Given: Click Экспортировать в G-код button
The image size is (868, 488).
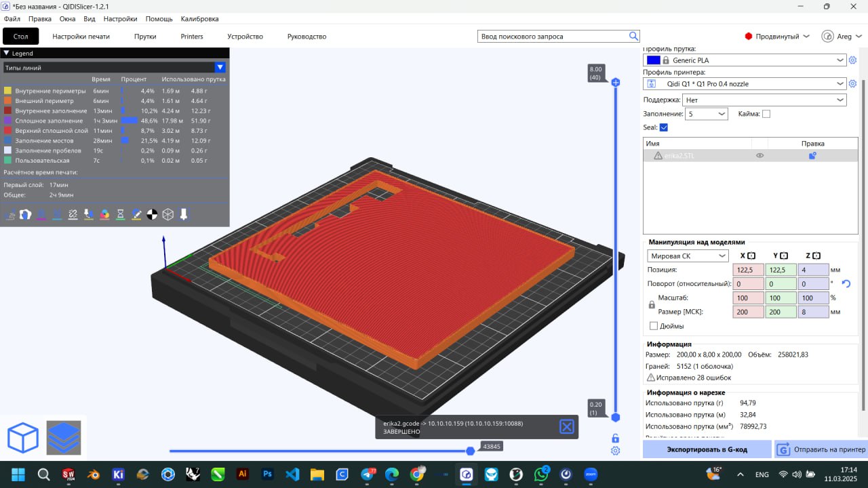Looking at the screenshot, I should [707, 449].
